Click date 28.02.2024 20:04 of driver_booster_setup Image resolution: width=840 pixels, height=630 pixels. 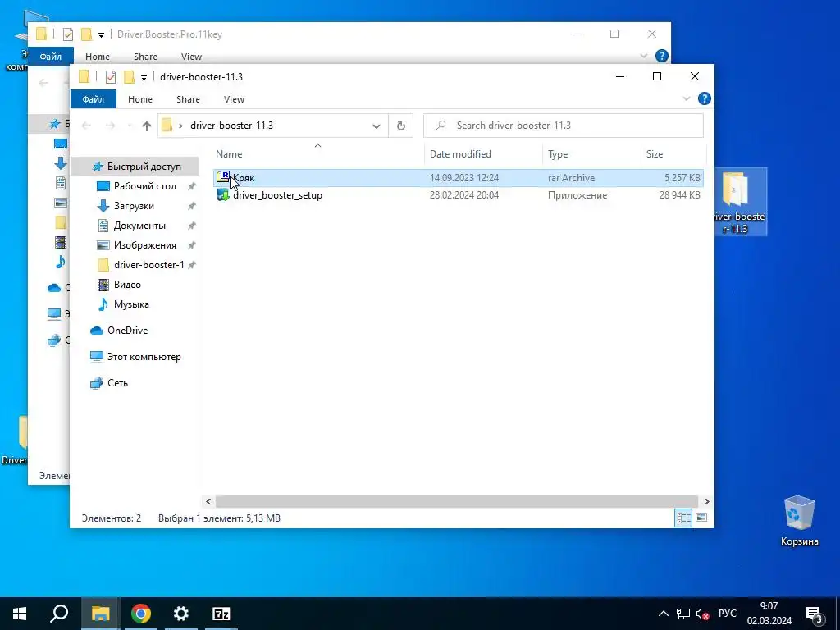tap(464, 195)
